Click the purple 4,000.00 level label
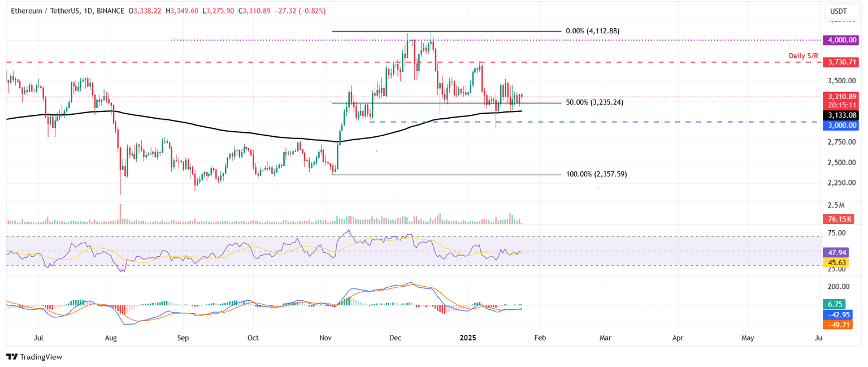This screenshot has height=367, width=868. (x=841, y=40)
